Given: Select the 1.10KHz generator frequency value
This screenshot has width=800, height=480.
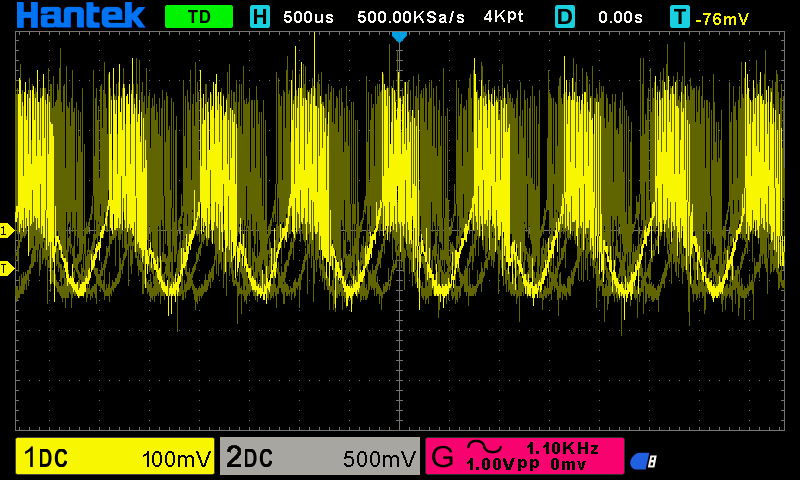Looking at the screenshot, I should pos(562,448).
